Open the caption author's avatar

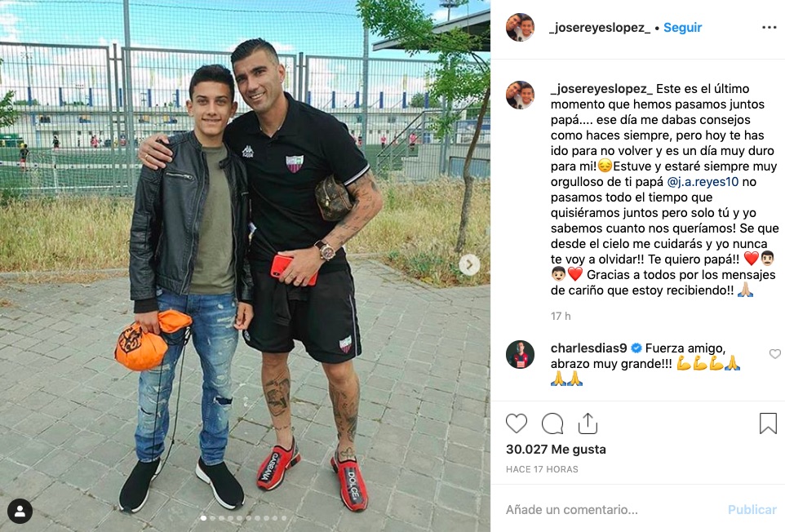click(520, 95)
